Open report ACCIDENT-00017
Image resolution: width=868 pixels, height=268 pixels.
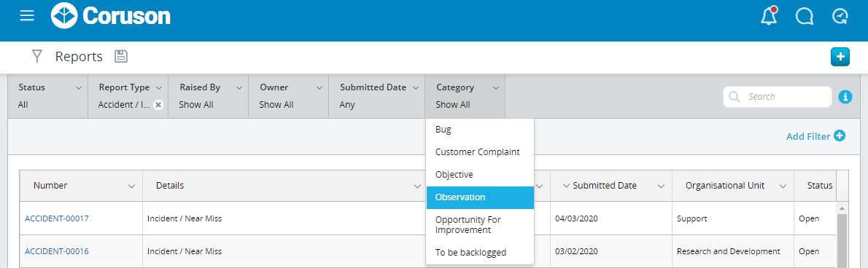tap(56, 218)
